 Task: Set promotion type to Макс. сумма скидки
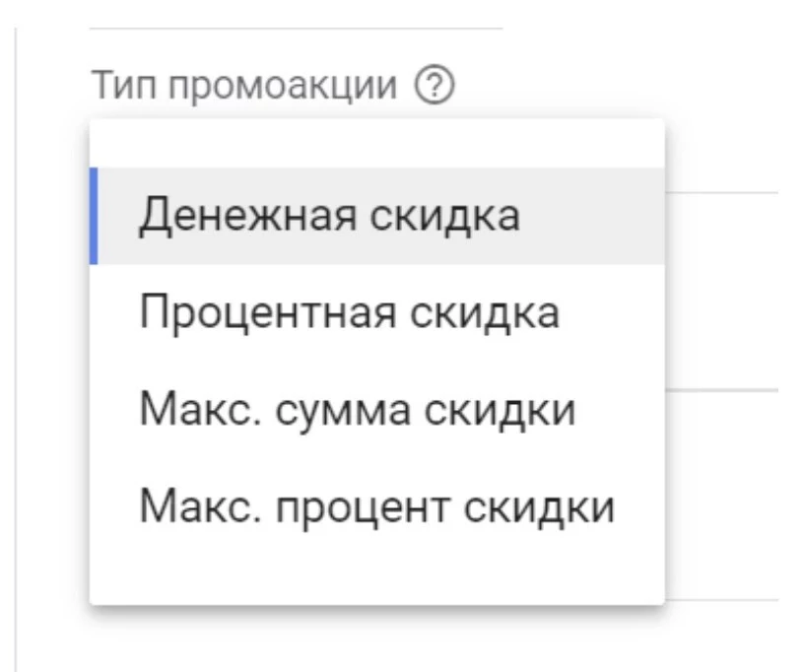pos(357,410)
